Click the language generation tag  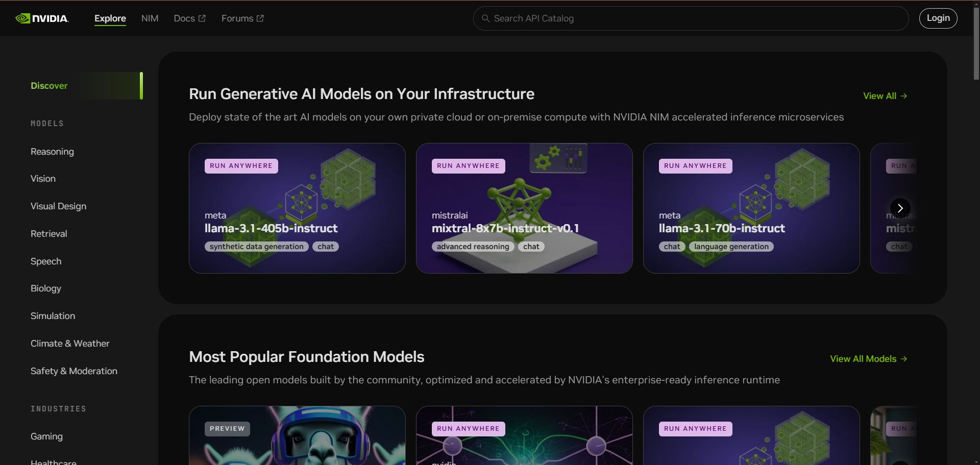coord(731,247)
